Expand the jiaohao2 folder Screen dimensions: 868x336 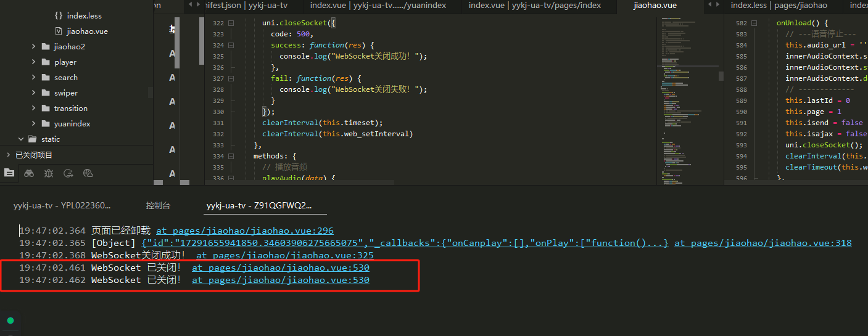coord(33,46)
